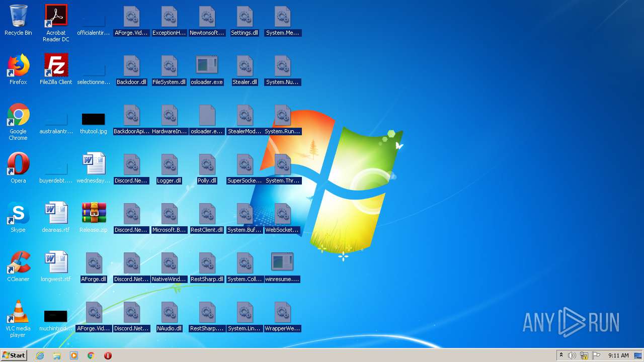Open Firefox desktop shortcut
Screen dimensions: 644x362
point(18,69)
